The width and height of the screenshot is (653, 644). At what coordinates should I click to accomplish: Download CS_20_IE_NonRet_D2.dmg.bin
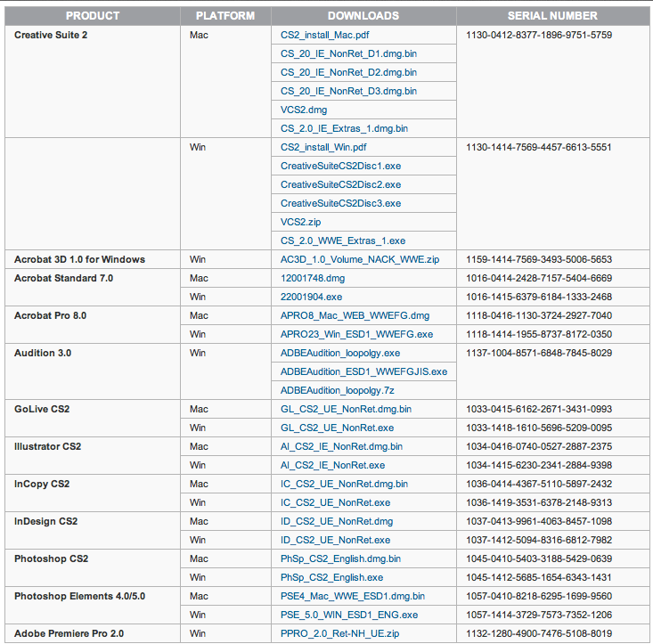click(x=348, y=73)
